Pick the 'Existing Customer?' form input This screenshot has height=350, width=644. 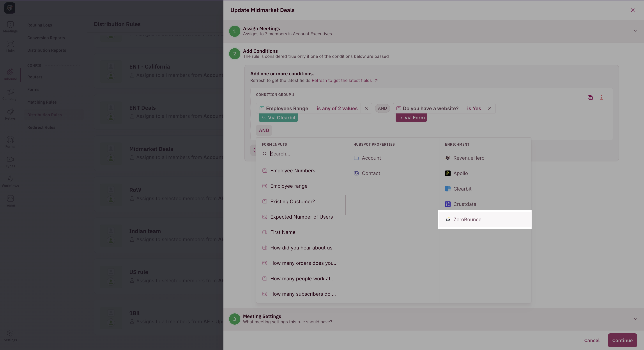click(x=292, y=202)
